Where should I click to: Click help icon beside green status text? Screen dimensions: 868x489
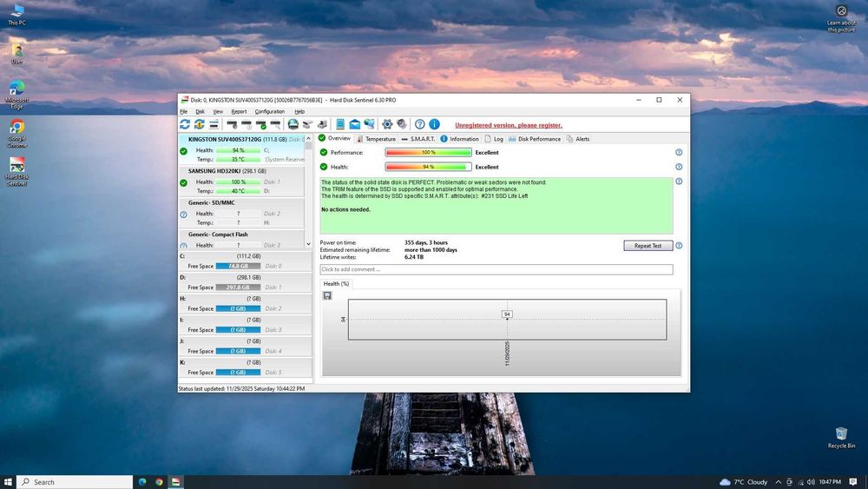pyautogui.click(x=679, y=181)
